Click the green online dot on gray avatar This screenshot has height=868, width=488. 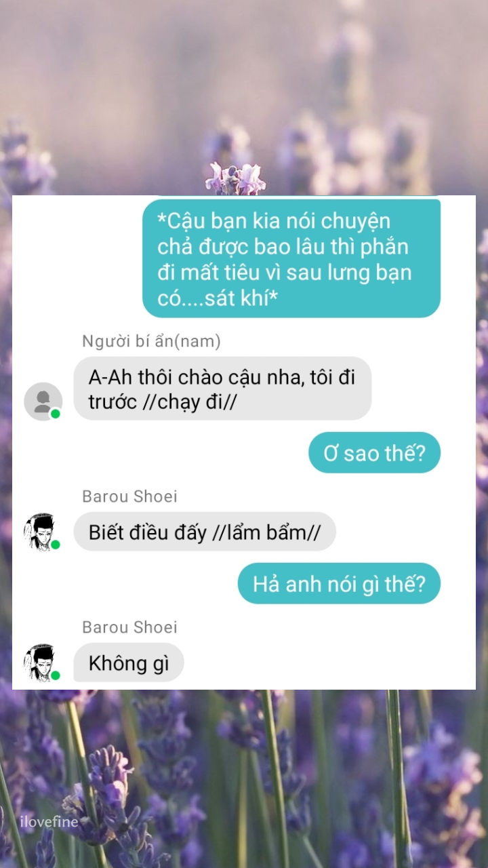pyautogui.click(x=56, y=414)
